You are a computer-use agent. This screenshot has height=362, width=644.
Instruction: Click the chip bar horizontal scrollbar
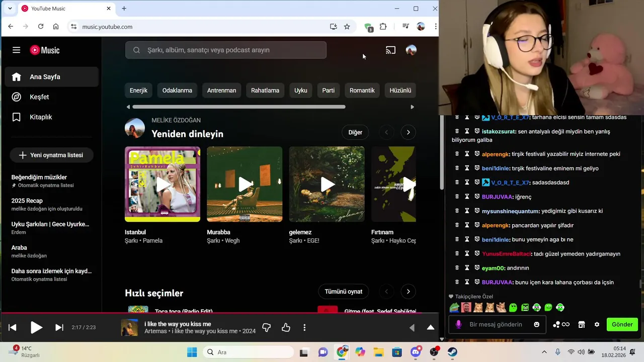click(239, 107)
